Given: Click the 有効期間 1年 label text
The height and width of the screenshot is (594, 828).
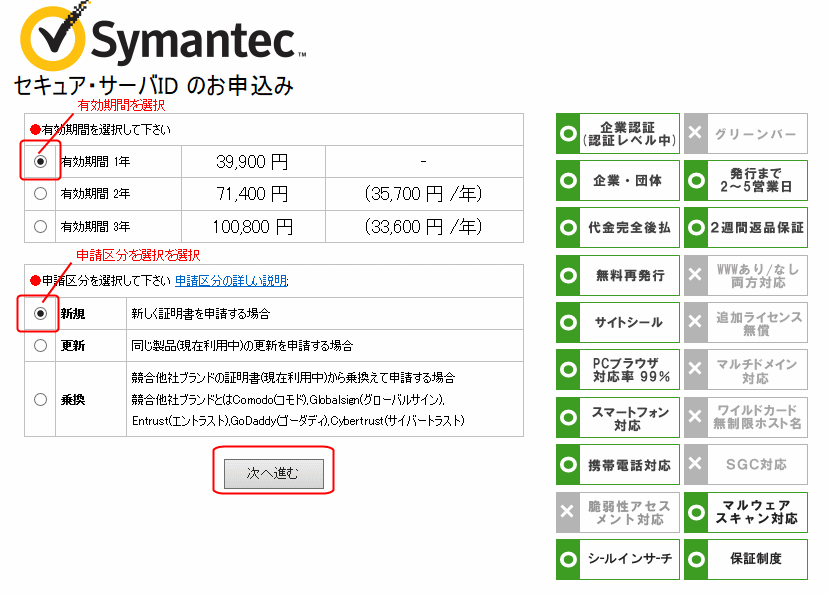Looking at the screenshot, I should pos(96,162).
